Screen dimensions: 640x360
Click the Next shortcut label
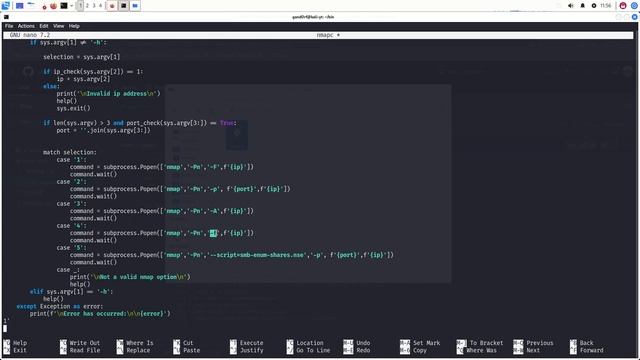[x=533, y=350]
